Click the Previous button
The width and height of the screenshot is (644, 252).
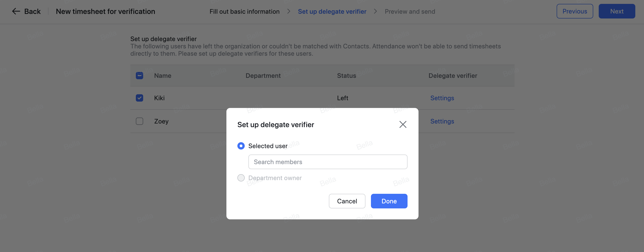coord(575,11)
